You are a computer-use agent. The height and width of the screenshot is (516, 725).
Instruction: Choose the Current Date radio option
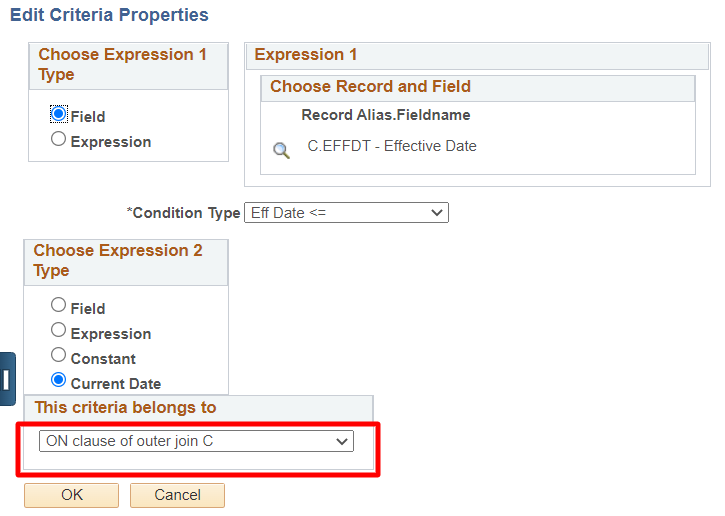pyautogui.click(x=58, y=380)
